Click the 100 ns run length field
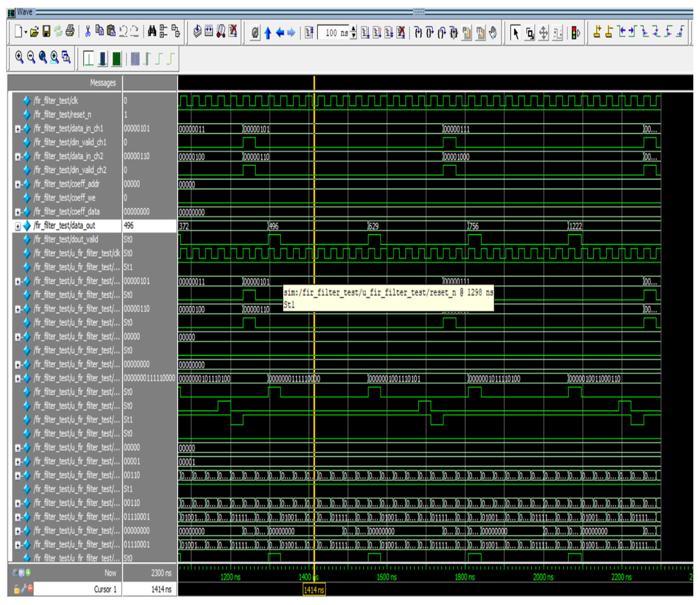Image resolution: width=700 pixels, height=605 pixels. point(333,33)
